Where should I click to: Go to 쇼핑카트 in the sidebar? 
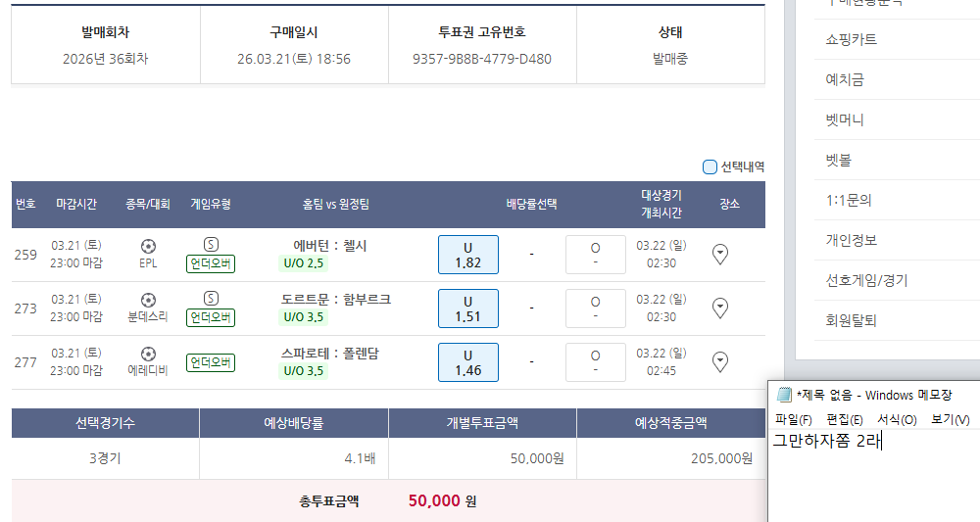tap(852, 40)
